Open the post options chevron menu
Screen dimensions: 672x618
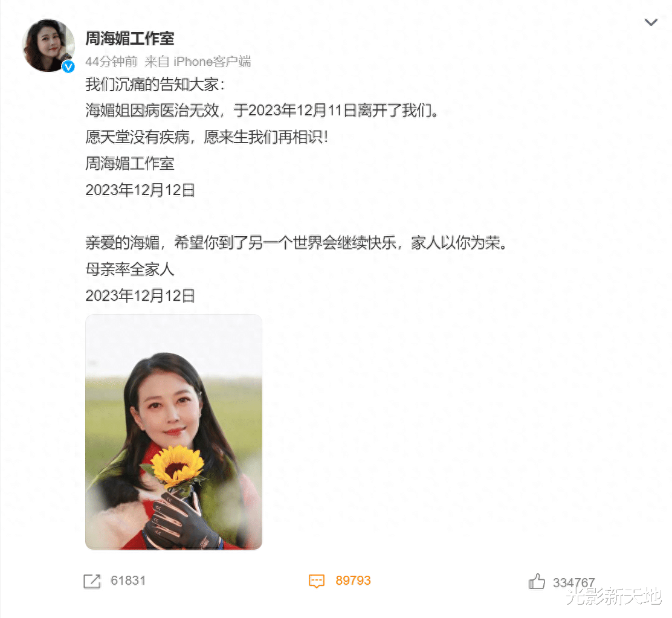[651, 22]
